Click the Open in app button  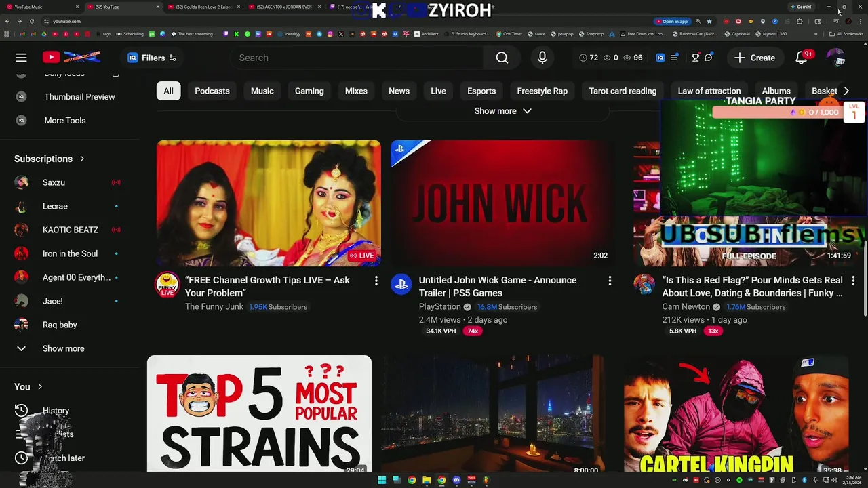[x=671, y=21]
